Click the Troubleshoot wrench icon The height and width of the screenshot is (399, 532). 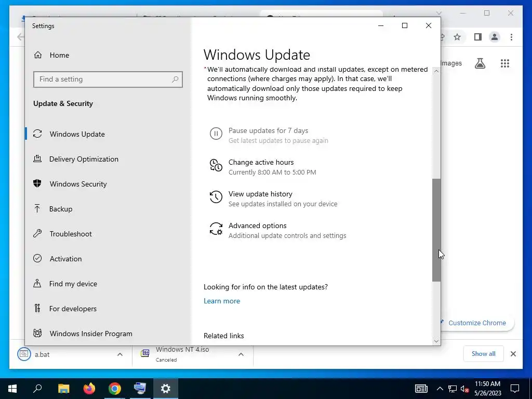[x=37, y=233]
